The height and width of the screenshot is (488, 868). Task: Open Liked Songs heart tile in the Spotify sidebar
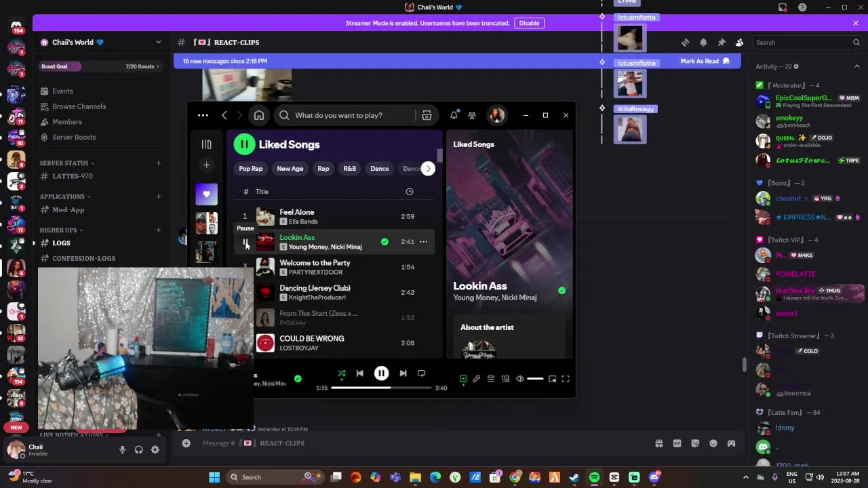207,194
